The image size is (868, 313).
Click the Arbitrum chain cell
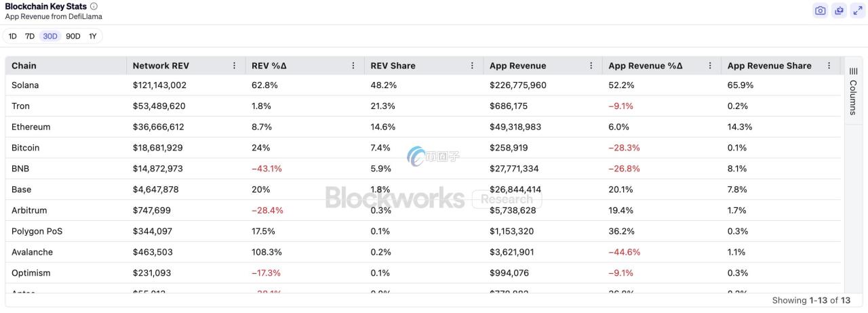29,211
